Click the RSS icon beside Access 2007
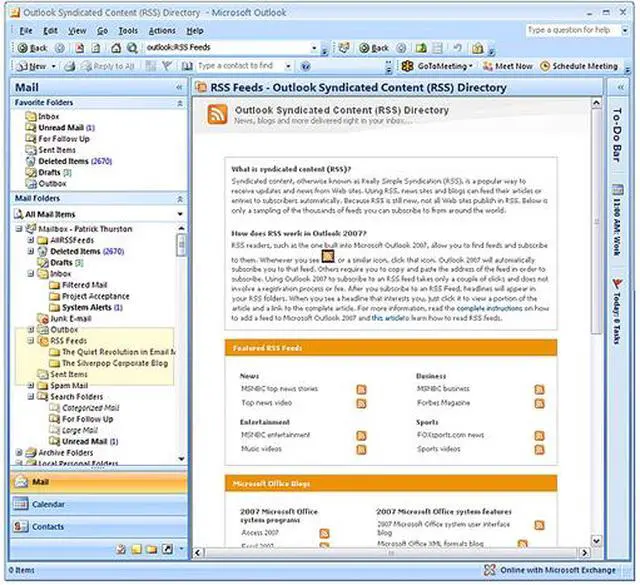640x585 pixels. tap(324, 533)
